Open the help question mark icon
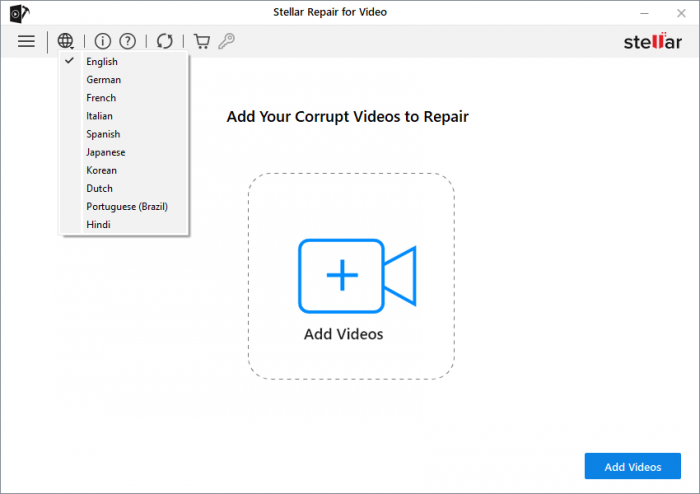Image resolution: width=700 pixels, height=494 pixels. [x=127, y=41]
